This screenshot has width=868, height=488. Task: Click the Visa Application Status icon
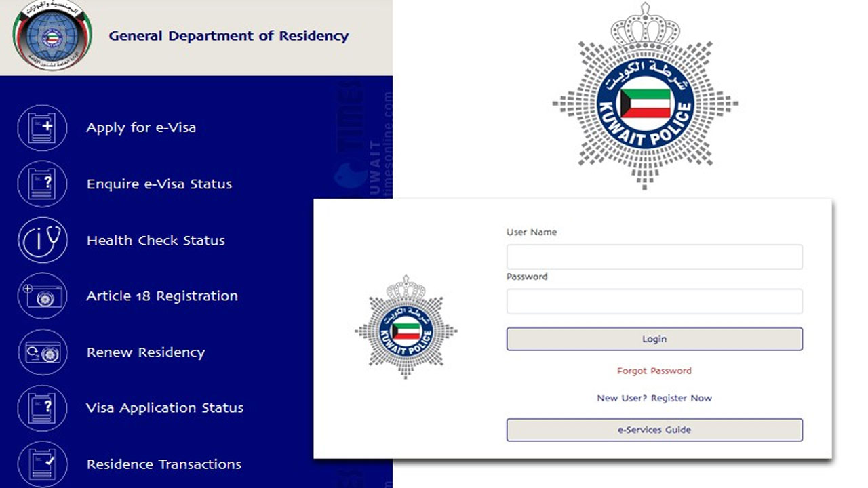pyautogui.click(x=42, y=408)
